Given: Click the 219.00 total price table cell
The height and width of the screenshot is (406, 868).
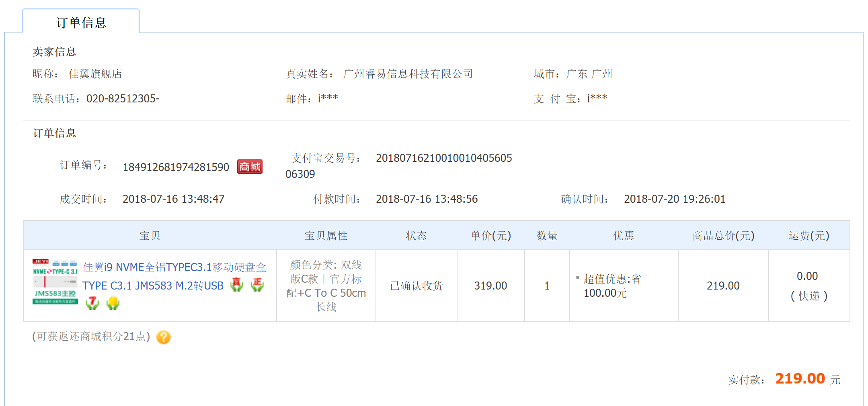Looking at the screenshot, I should (x=723, y=286).
